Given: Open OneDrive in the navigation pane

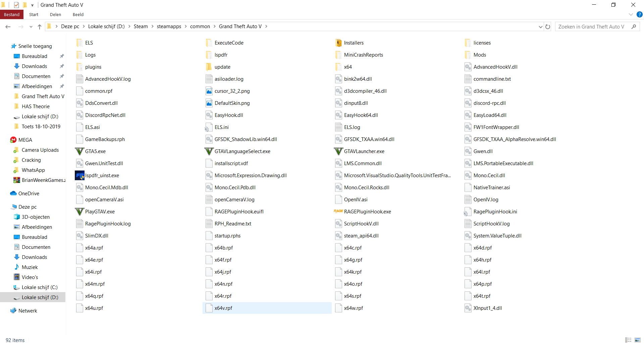Looking at the screenshot, I should pyautogui.click(x=29, y=194).
